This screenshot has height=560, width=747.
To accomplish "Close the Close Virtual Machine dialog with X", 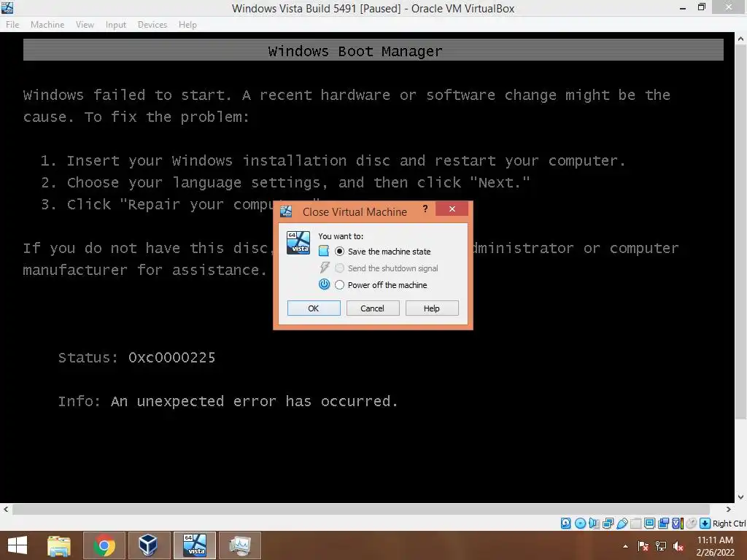I will point(452,209).
